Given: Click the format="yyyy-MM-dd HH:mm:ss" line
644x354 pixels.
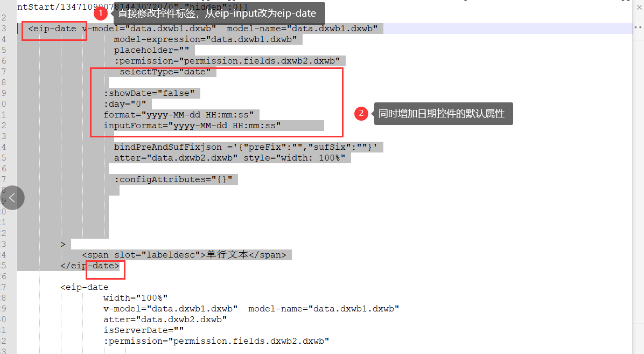Looking at the screenshot, I should [179, 115].
